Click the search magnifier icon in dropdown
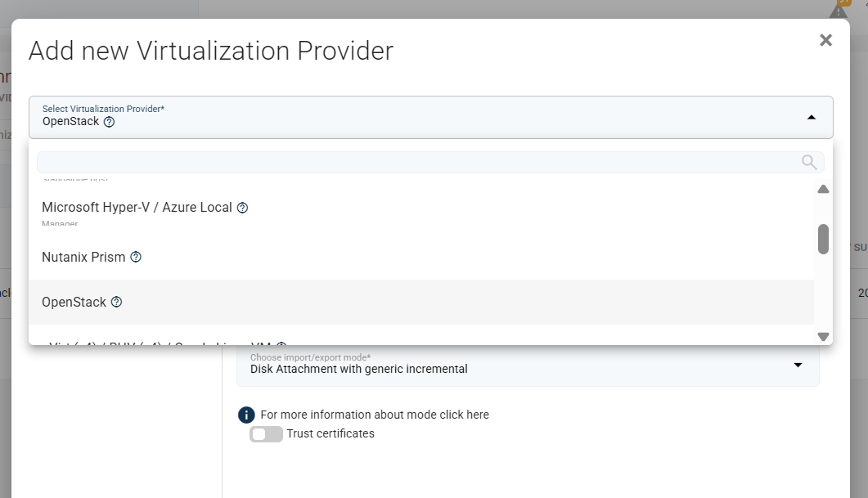This screenshot has width=868, height=498. coord(809,162)
